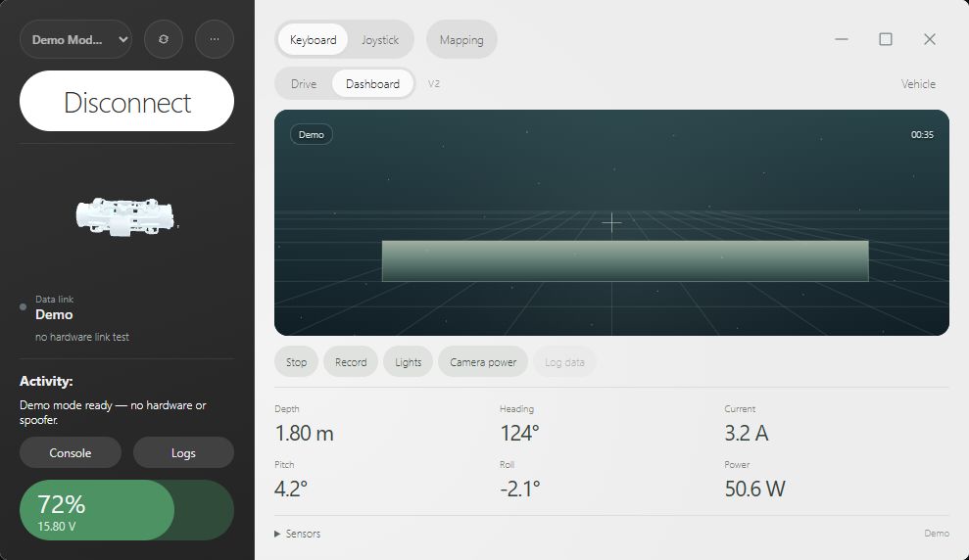Click the Vehicle link
969x560 pixels.
918,84
